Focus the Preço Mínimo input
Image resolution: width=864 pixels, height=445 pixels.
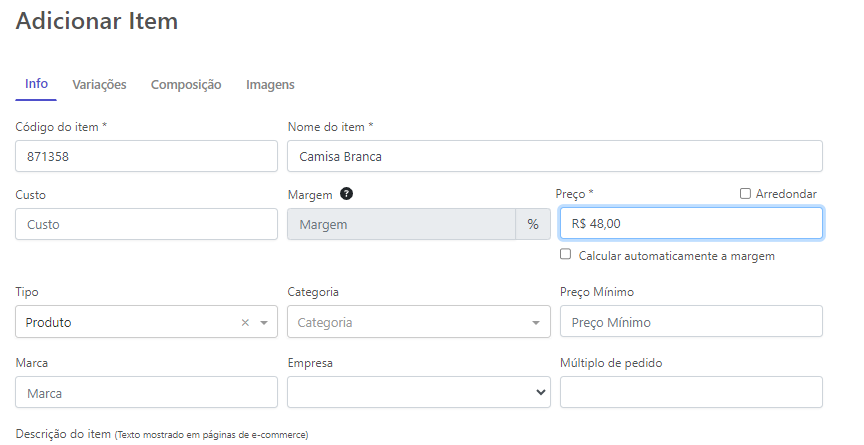click(690, 322)
